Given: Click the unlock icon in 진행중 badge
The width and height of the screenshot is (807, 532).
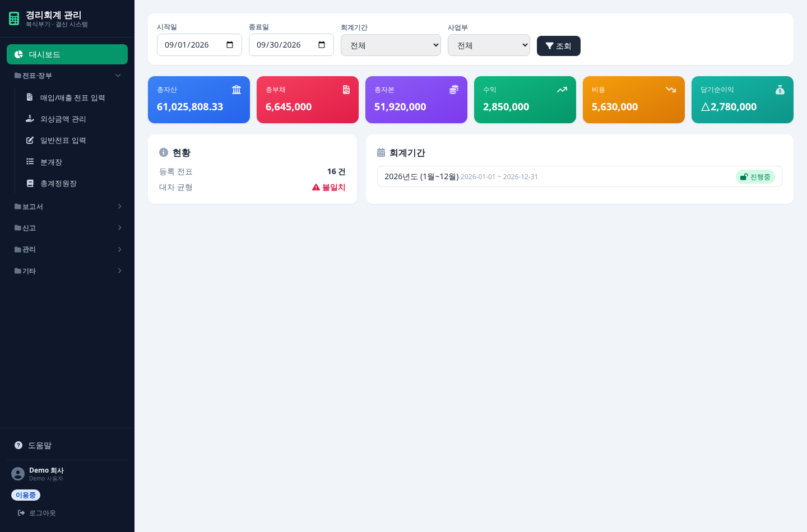Looking at the screenshot, I should [x=744, y=177].
